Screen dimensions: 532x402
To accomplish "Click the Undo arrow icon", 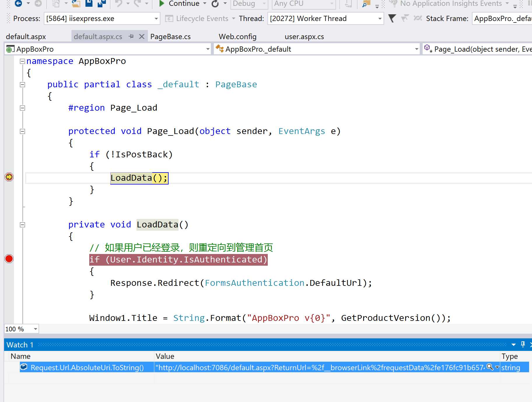I will (119, 4).
